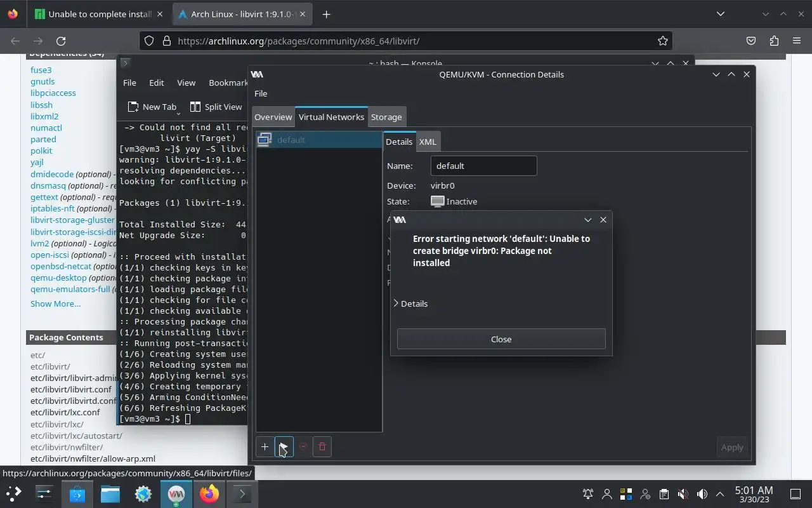
Task: Open the Konsole View menu
Action: (x=186, y=83)
